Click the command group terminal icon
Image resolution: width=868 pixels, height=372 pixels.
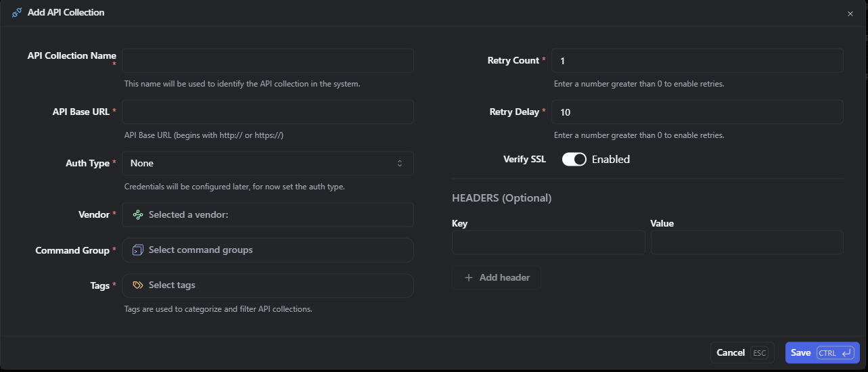point(138,250)
